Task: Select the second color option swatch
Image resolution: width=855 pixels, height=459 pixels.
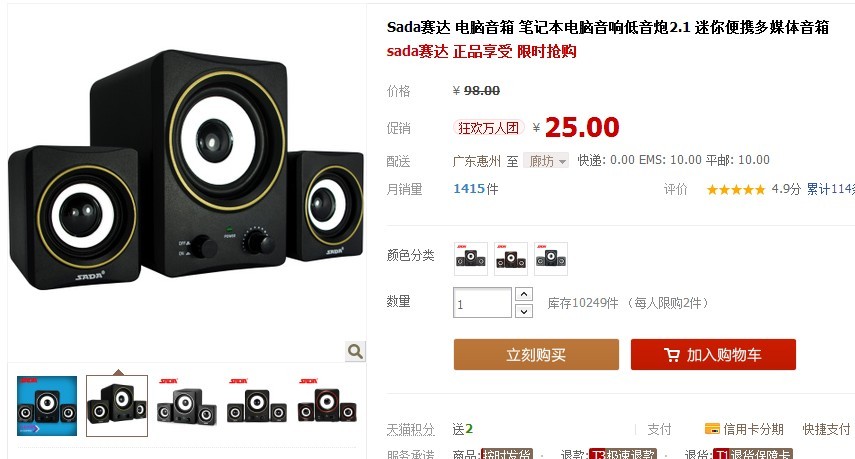Action: 511,258
